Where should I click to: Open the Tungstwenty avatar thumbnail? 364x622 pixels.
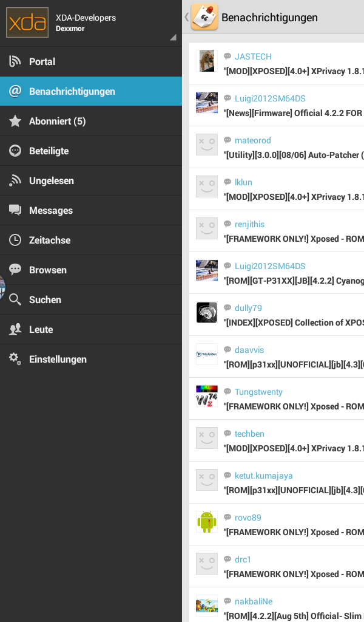(207, 396)
